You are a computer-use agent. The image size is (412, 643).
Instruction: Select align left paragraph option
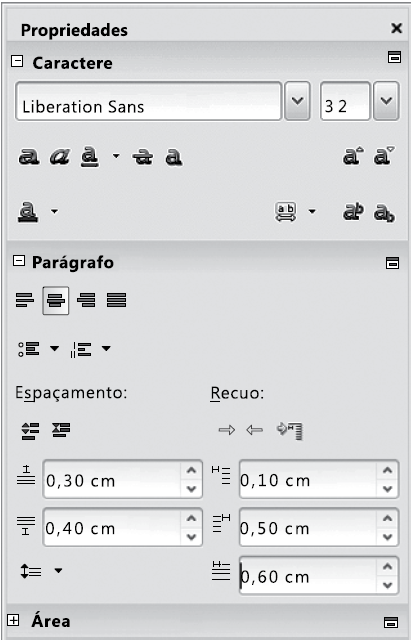[x=25, y=300]
